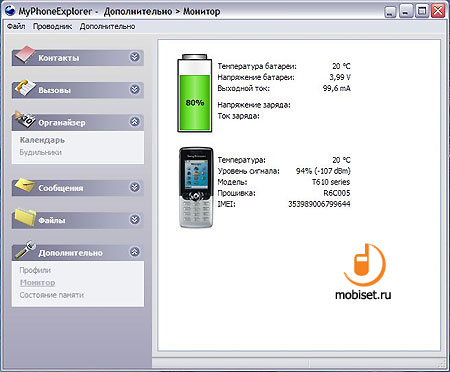The image size is (450, 372).
Task: Click the Органайзер calendar icon
Action: coord(25,120)
